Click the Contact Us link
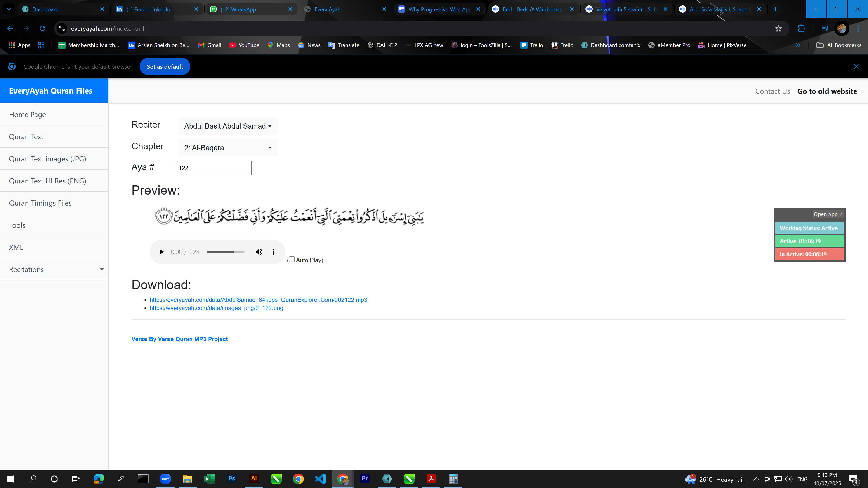The height and width of the screenshot is (488, 868). point(772,91)
